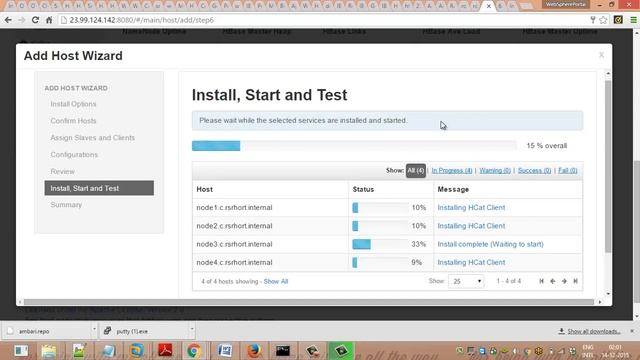Open the command prompt taskbar icon
The height and width of the screenshot is (360, 640).
pos(282,351)
